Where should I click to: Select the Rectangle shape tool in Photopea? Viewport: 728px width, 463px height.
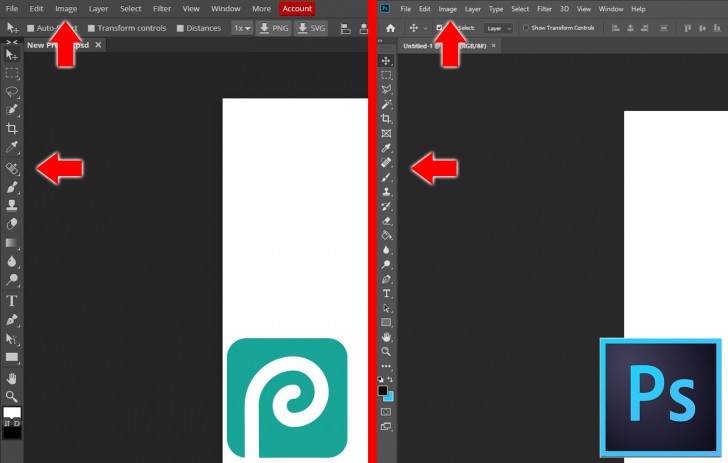pos(12,357)
